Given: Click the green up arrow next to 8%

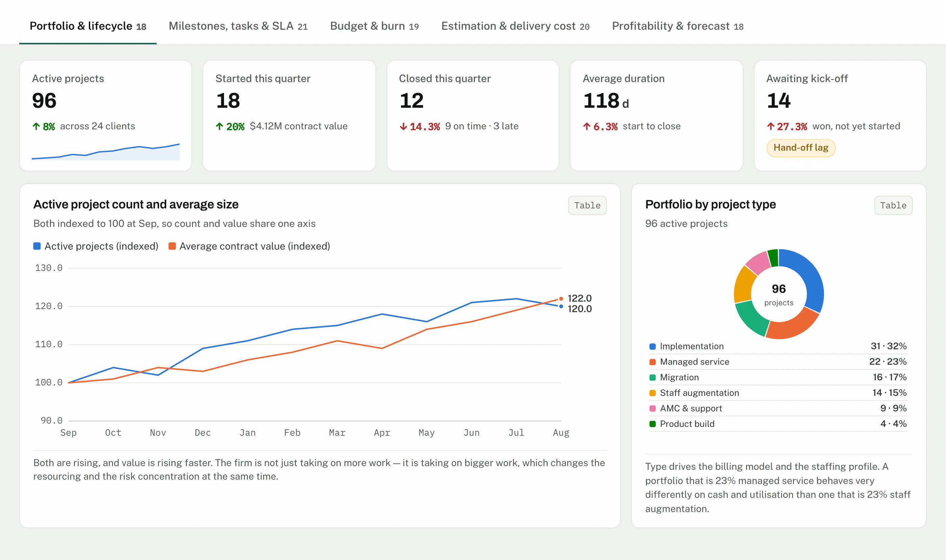Looking at the screenshot, I should (36, 126).
